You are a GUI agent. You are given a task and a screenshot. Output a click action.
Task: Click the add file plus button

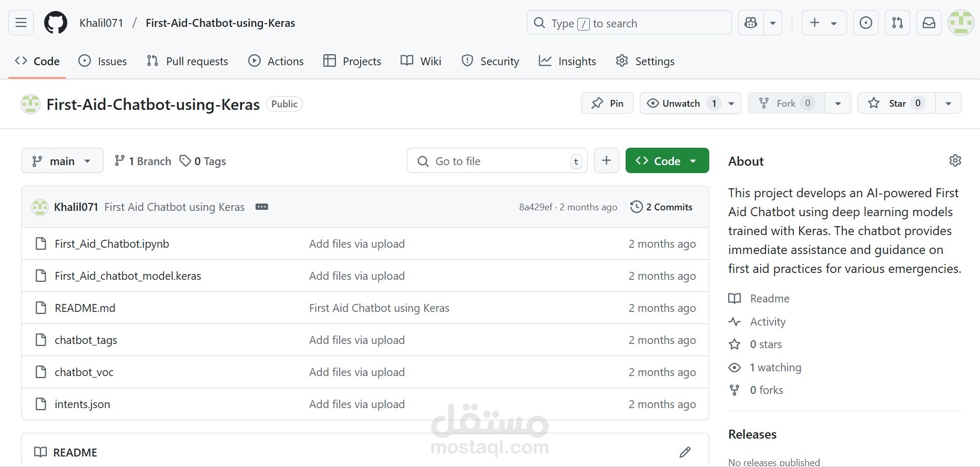[606, 160]
